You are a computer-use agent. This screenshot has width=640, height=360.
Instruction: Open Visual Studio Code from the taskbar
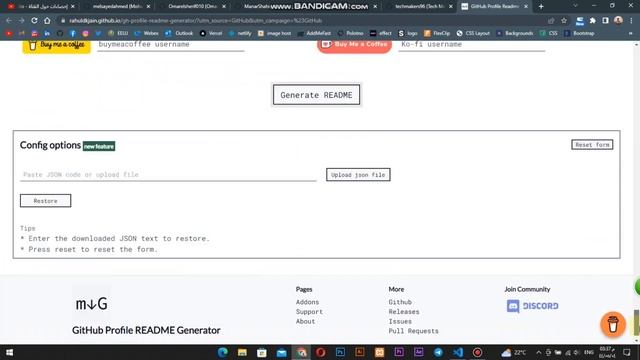pos(458,352)
